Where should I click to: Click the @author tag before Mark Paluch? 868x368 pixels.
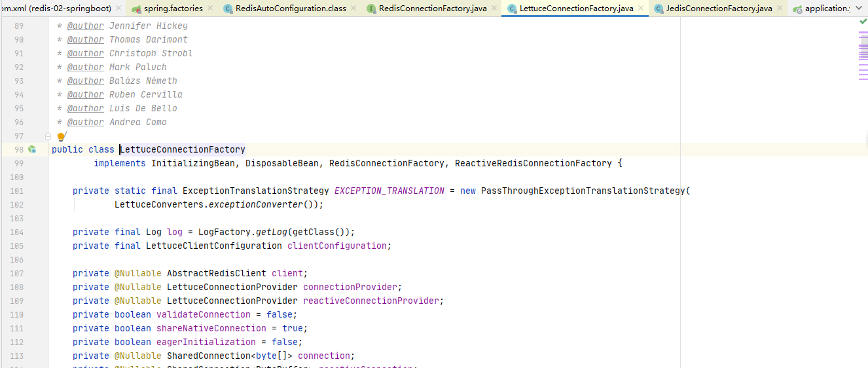click(85, 67)
